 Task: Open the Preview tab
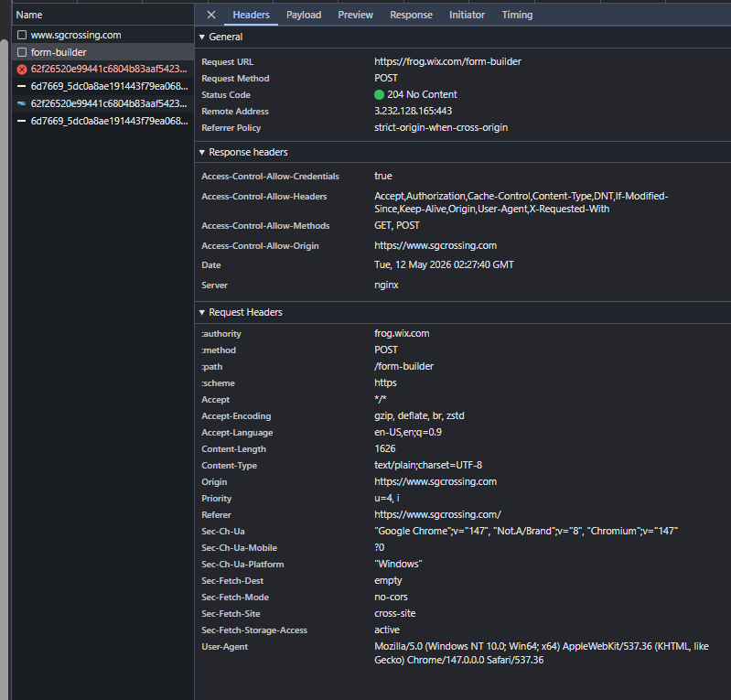pos(355,15)
